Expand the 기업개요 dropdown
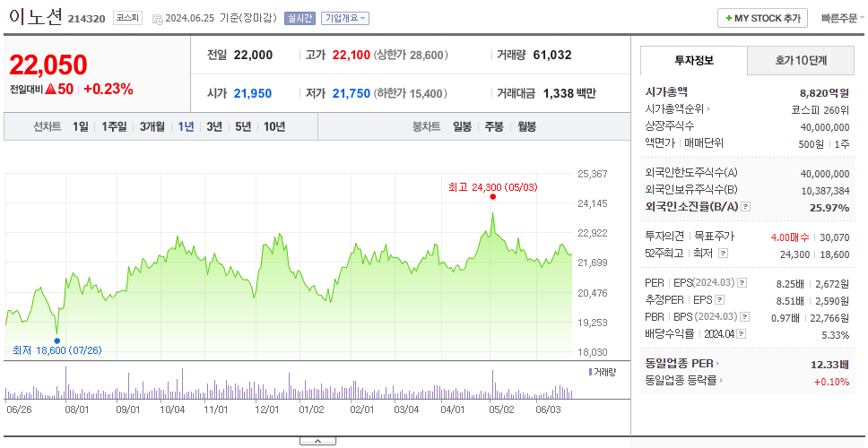Screen dimensions: 868x448 345,18
